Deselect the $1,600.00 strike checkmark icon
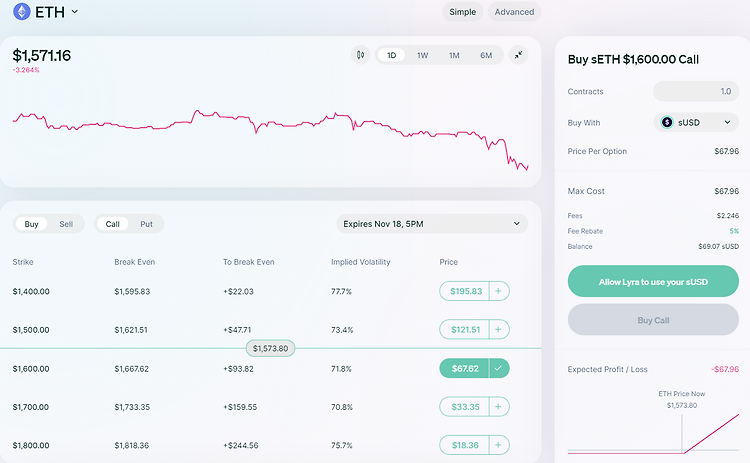The width and height of the screenshot is (750, 463). coord(498,368)
